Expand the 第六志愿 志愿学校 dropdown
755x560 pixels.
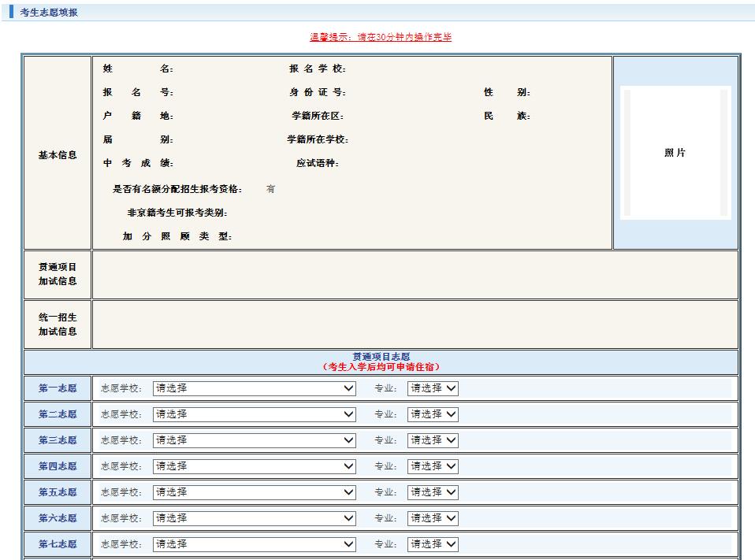coord(255,518)
